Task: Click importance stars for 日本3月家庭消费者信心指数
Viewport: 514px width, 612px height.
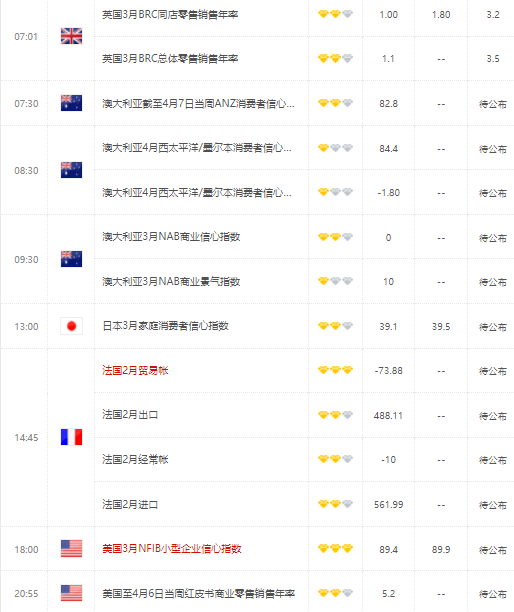Action: pyautogui.click(x=335, y=326)
